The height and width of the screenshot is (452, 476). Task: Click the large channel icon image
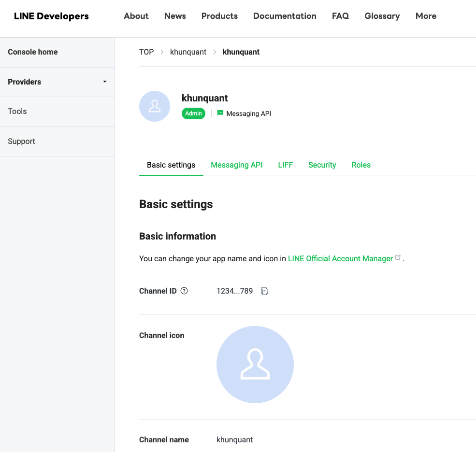[x=255, y=365]
